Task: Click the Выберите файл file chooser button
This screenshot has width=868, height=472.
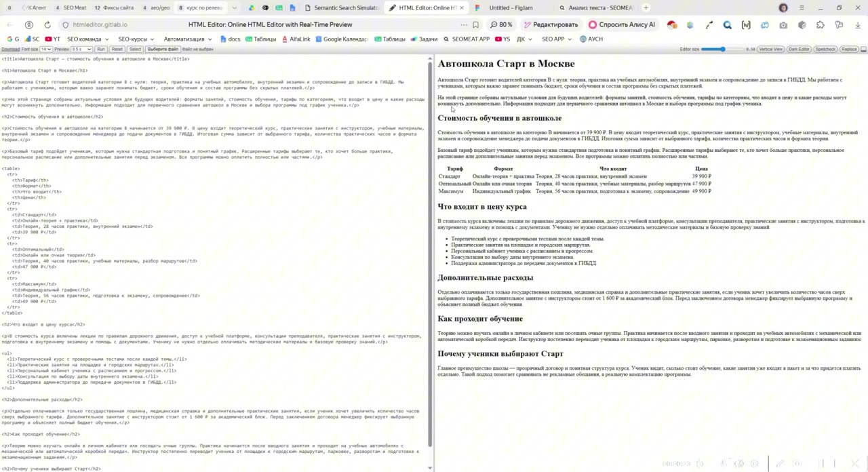Action: click(x=163, y=50)
